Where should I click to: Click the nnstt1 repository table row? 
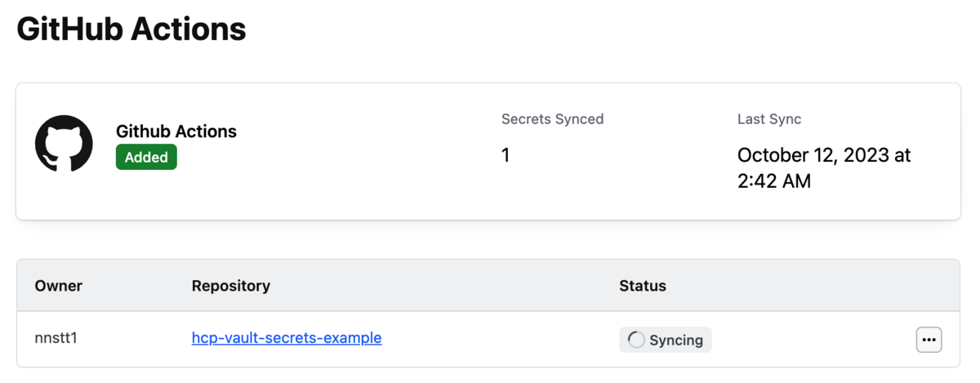click(488, 340)
